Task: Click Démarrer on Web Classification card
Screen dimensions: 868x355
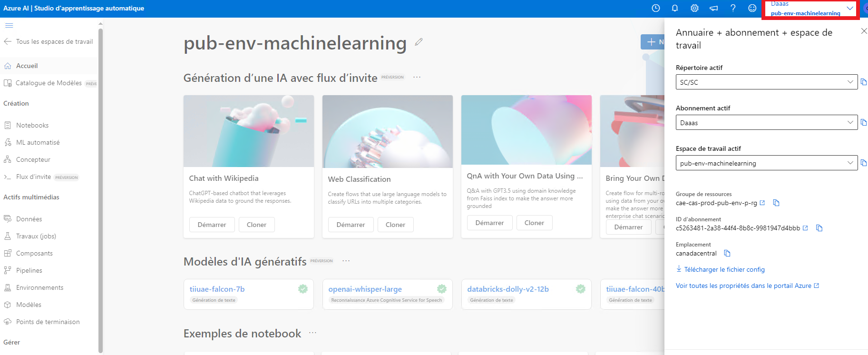Action: tap(351, 225)
